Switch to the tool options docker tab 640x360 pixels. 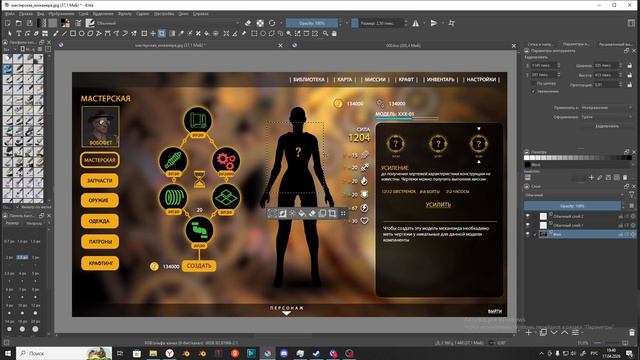click(576, 44)
